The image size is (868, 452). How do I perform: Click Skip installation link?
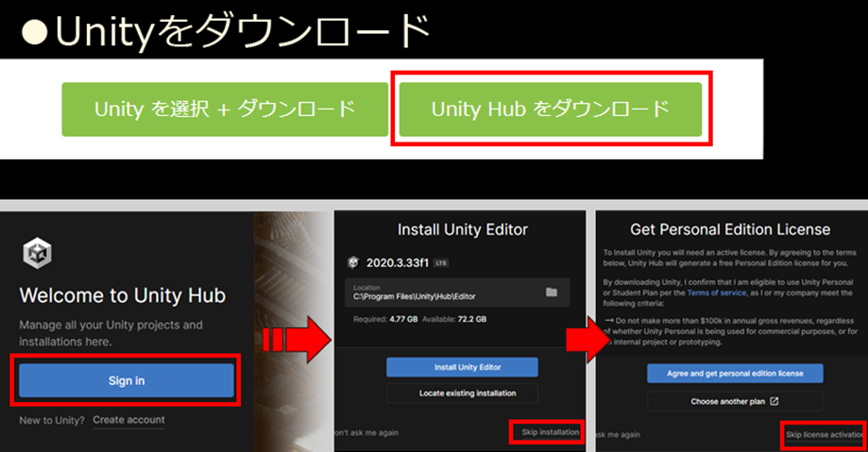pos(550,432)
